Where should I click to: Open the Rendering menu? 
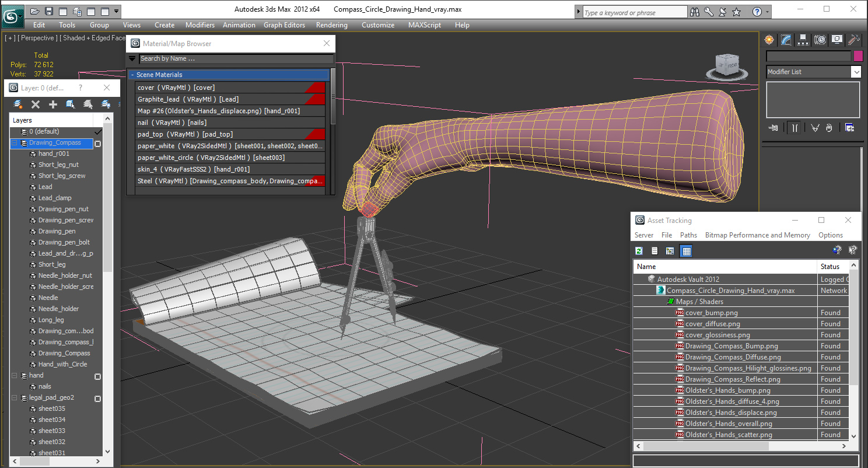pyautogui.click(x=331, y=25)
